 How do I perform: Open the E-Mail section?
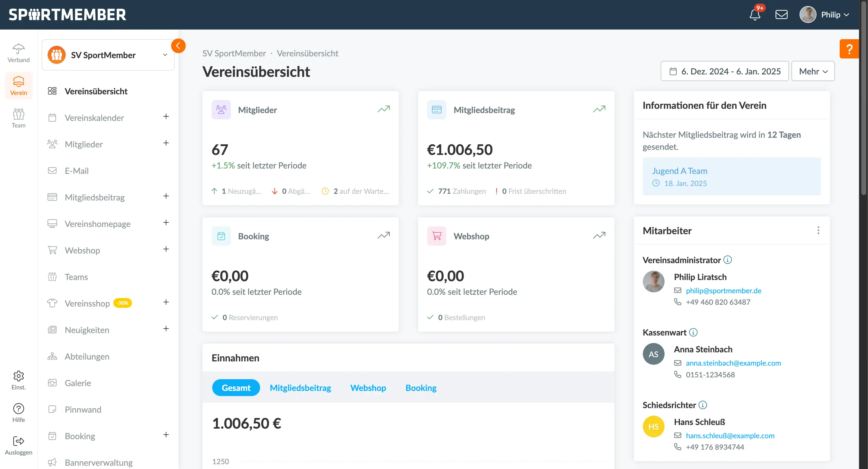(x=77, y=171)
